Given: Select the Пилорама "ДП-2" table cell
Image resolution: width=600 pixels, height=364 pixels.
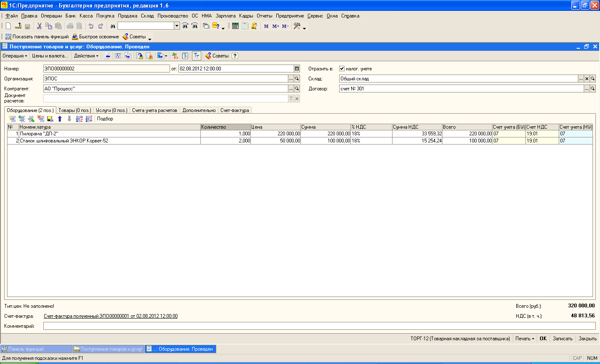Looking at the screenshot, I should 110,134.
